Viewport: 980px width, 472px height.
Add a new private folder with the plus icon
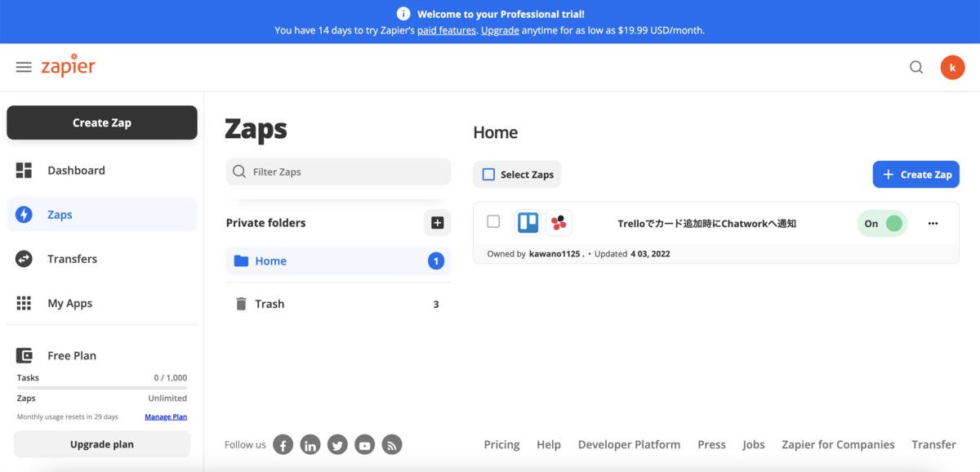437,222
